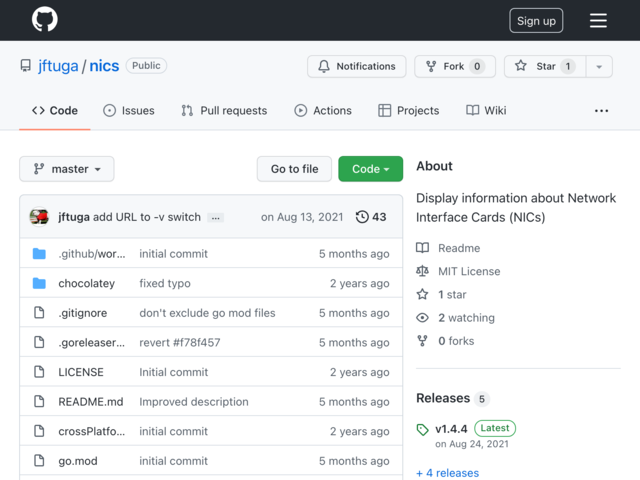Screen dimensions: 640x480
Task: Star the repository
Action: point(545,66)
